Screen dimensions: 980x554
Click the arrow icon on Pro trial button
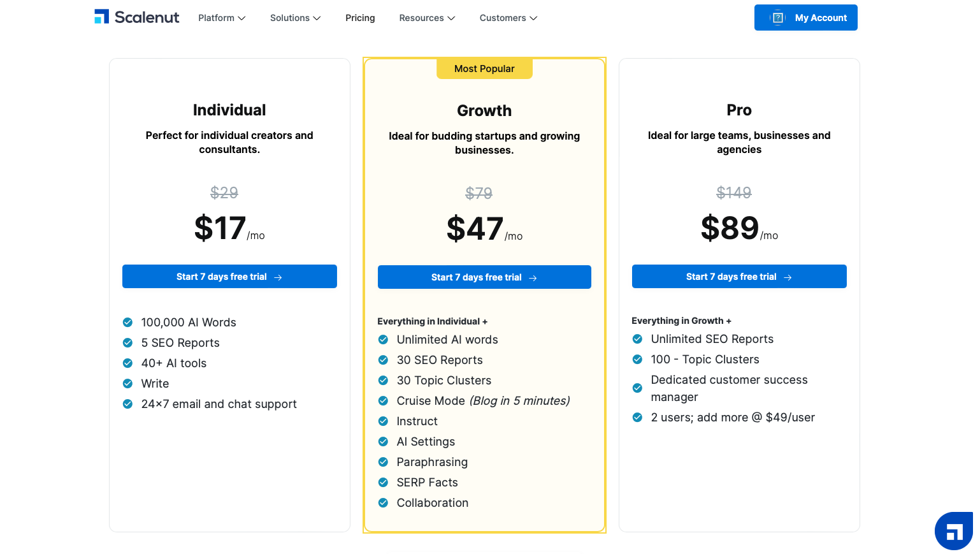tap(788, 277)
